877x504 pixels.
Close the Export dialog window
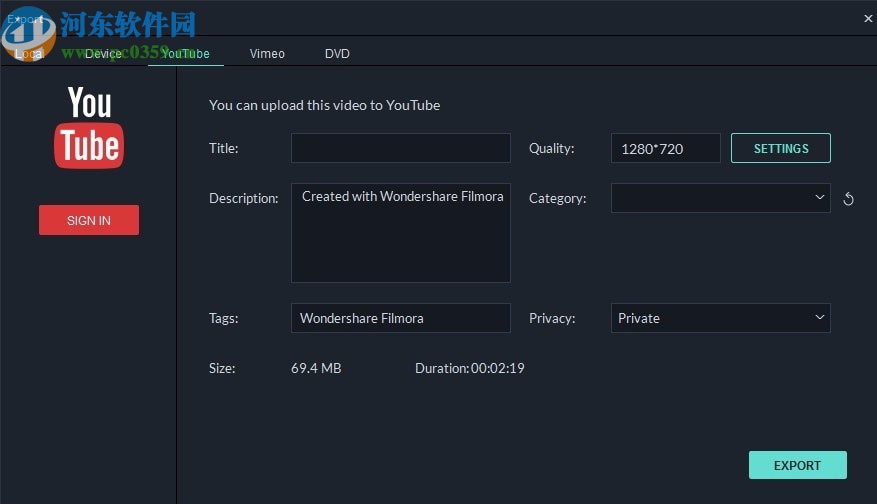(868, 18)
